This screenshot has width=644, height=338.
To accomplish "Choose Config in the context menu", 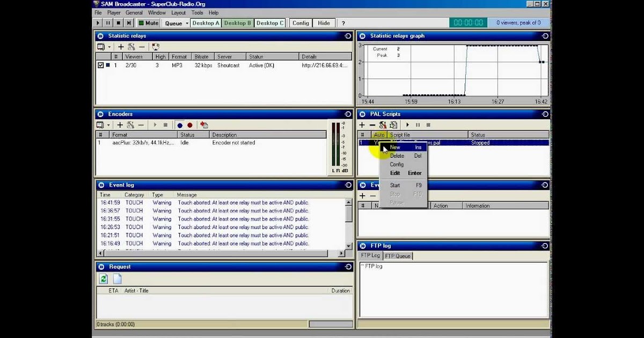I will click(x=404, y=164).
